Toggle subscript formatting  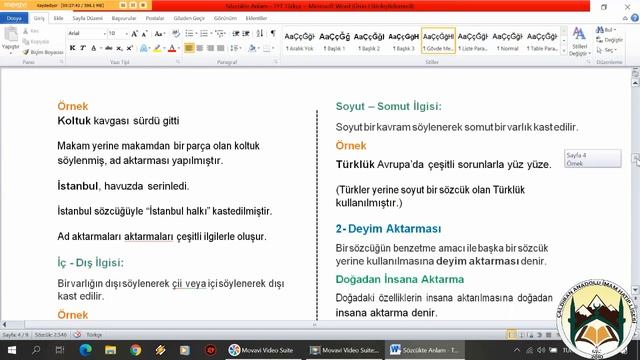click(119, 48)
